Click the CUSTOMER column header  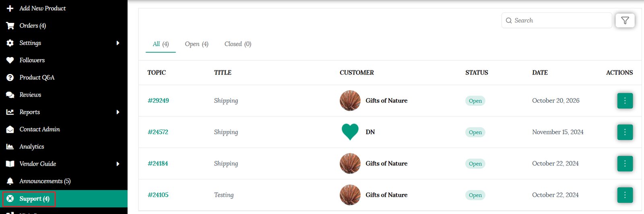[x=357, y=72]
